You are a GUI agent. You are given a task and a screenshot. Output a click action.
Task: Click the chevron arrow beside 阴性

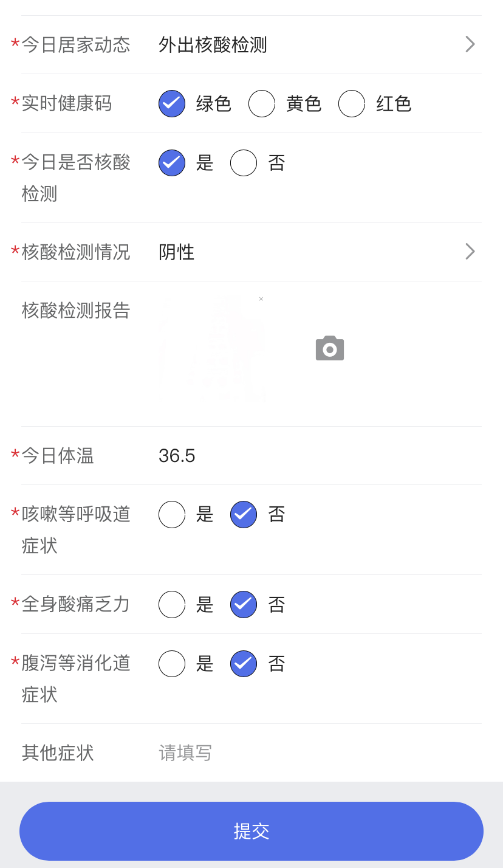(470, 252)
